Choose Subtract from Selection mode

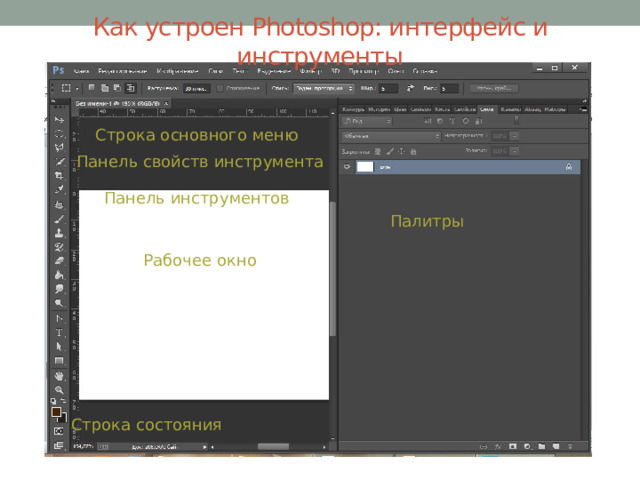click(x=117, y=88)
